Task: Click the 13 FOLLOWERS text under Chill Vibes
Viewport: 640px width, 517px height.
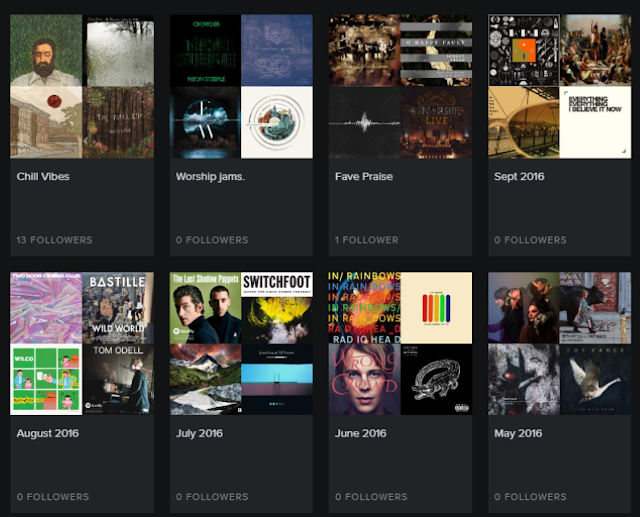Action: (x=54, y=240)
